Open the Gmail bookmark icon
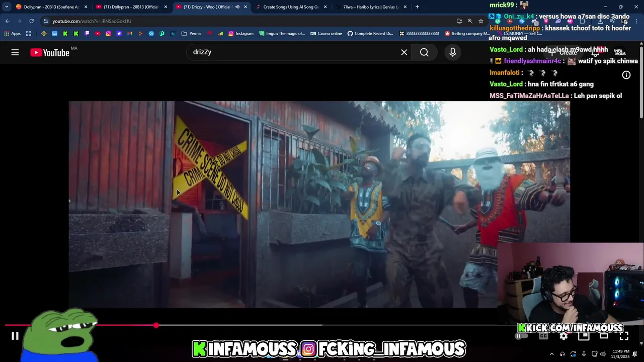 pyautogui.click(x=130, y=34)
